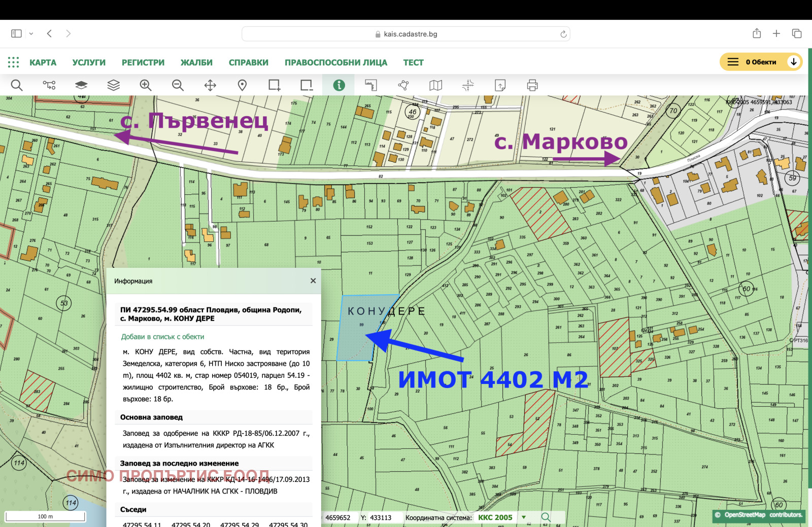Click Добави в списък с обекти link
Image resolution: width=812 pixels, height=527 pixels.
pos(162,336)
